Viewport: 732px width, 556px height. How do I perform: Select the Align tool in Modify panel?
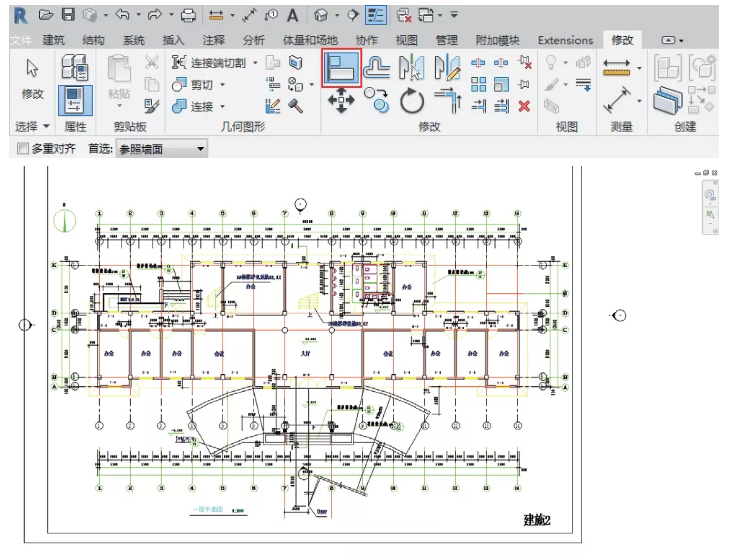pos(341,68)
